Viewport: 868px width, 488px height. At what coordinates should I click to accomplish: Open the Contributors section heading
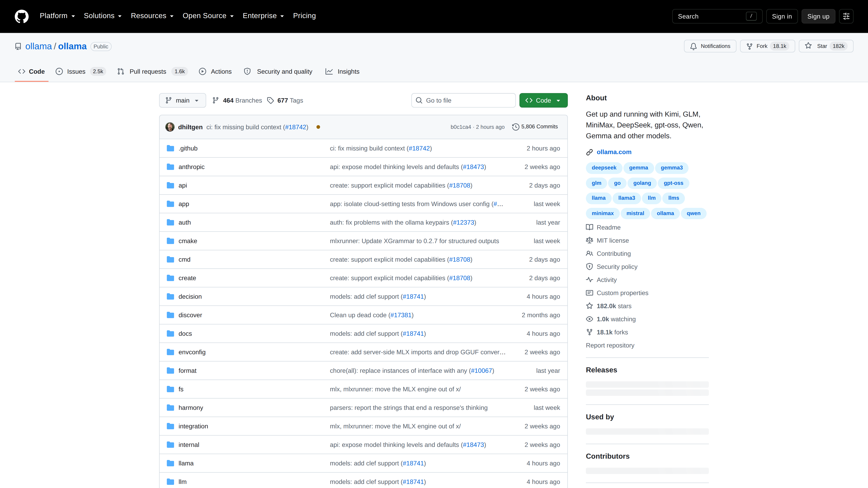coord(608,456)
